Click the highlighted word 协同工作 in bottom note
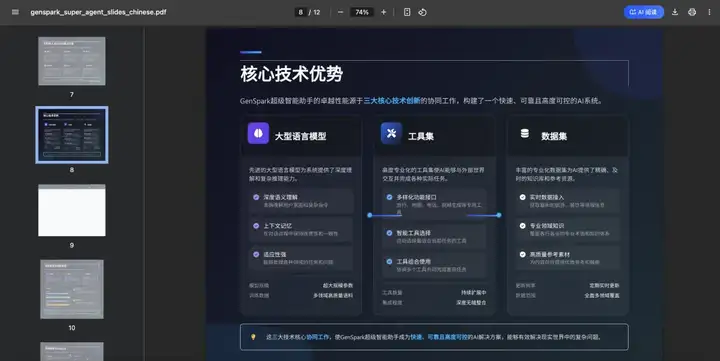Viewport: 720px width, 361px height. (318, 337)
